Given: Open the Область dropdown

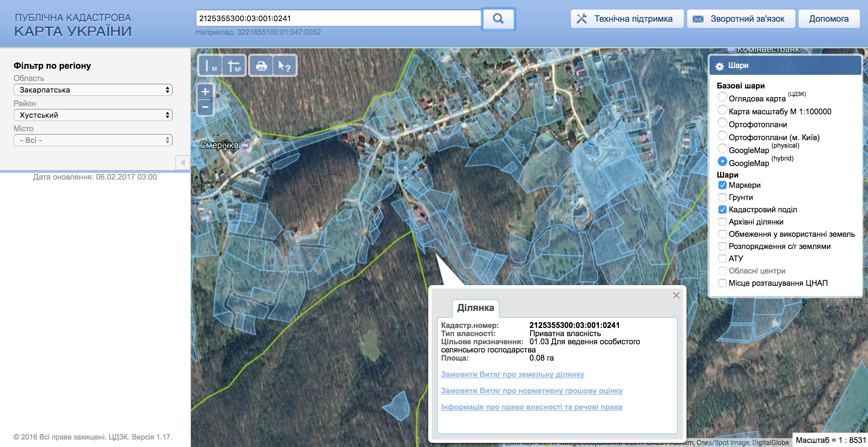Looking at the screenshot, I should [x=93, y=90].
